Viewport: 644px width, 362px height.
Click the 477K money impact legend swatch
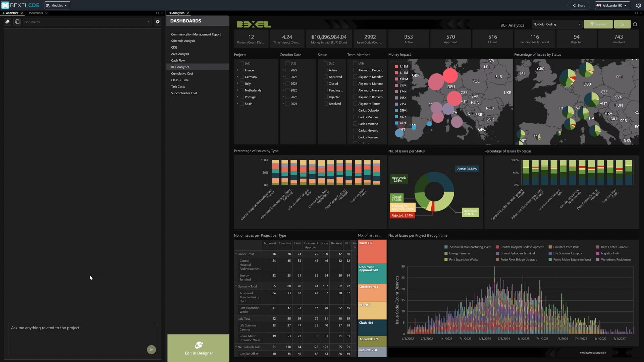[396, 123]
